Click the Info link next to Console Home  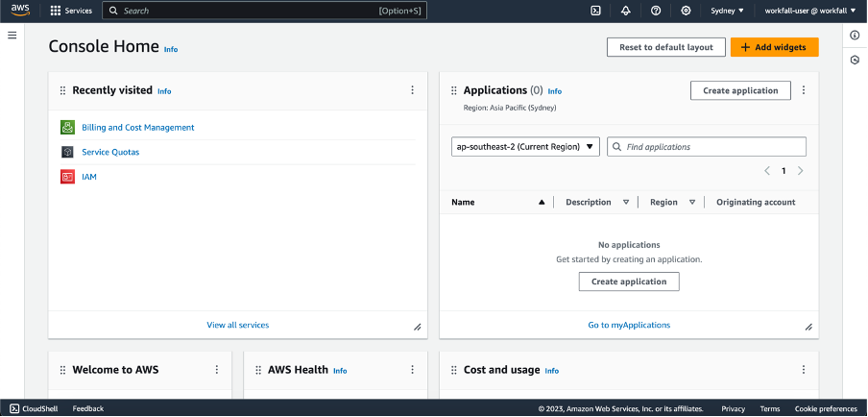pos(171,49)
